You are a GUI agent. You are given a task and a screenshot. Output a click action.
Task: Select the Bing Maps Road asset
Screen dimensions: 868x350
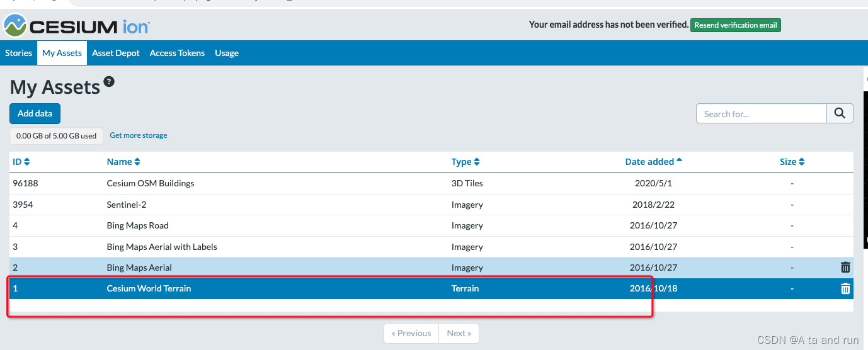tap(431, 225)
